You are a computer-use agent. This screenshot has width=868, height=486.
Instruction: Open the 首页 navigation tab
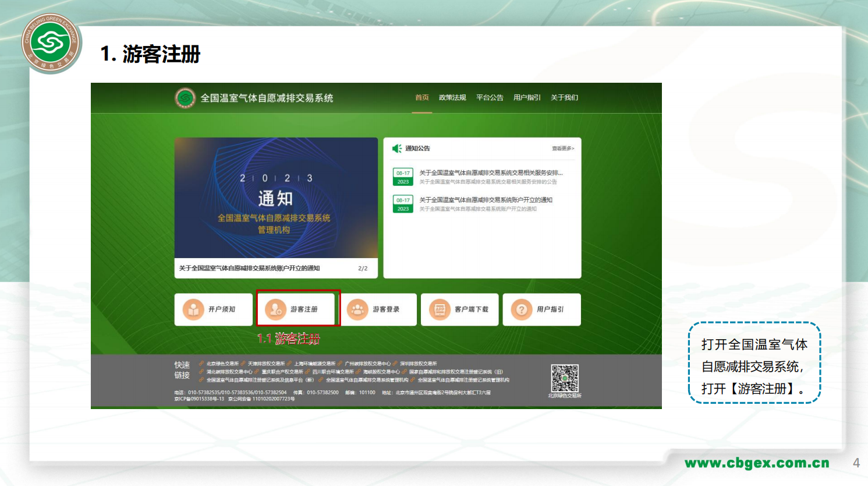point(422,98)
